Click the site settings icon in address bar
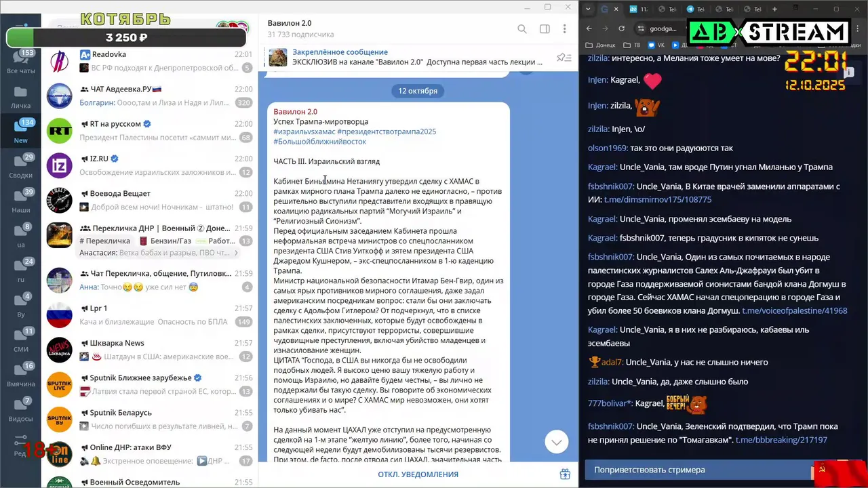This screenshot has height=488, width=868. [641, 28]
